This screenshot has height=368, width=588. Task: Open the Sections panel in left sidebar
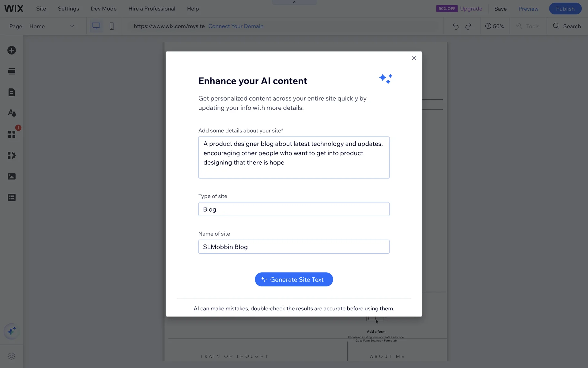[x=12, y=71]
